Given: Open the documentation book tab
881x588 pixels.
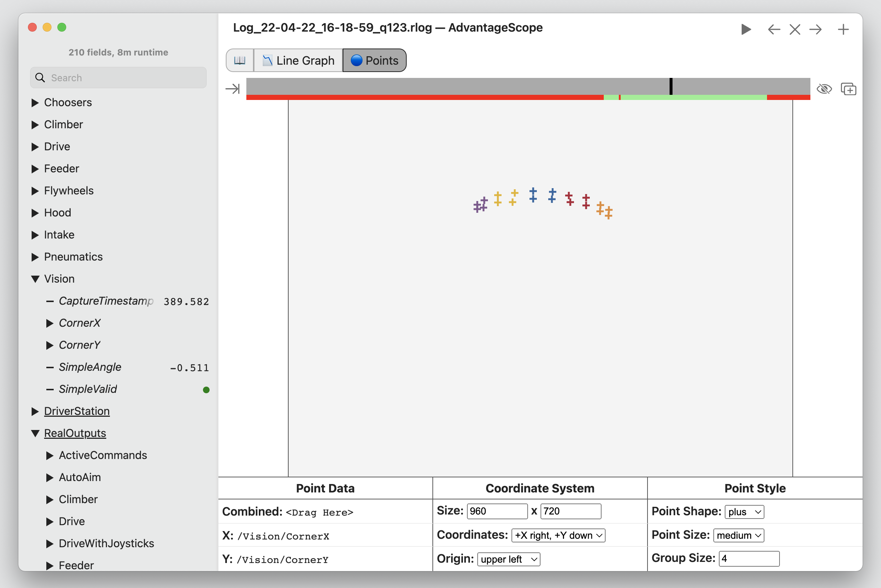Looking at the screenshot, I should click(240, 60).
